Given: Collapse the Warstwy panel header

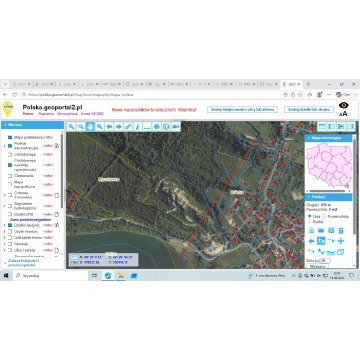Looking at the screenshot, I should [x=32, y=125].
